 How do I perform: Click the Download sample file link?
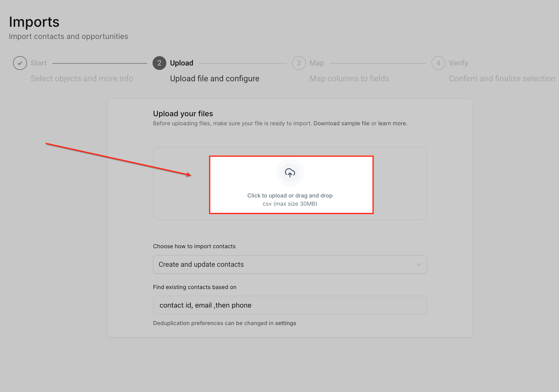(341, 123)
